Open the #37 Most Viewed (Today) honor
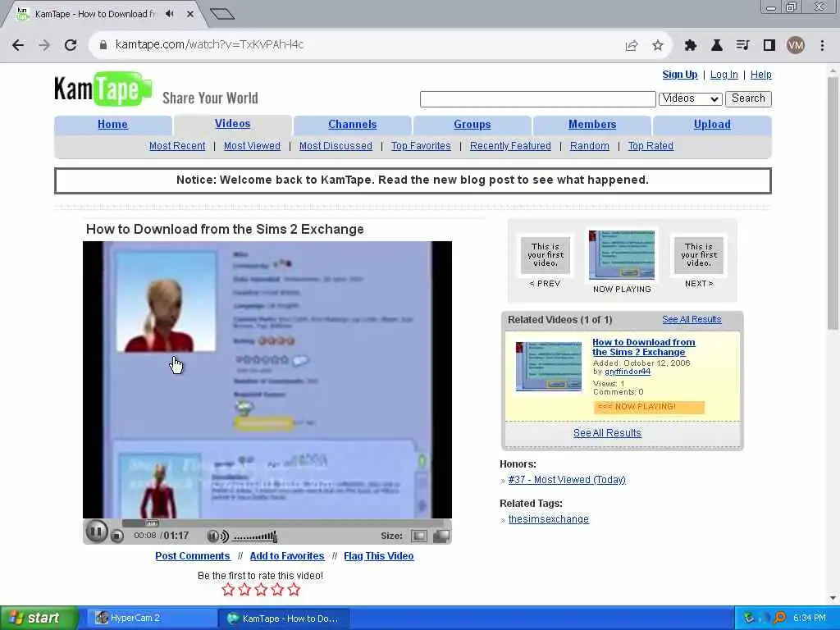The width and height of the screenshot is (840, 630). tap(567, 479)
